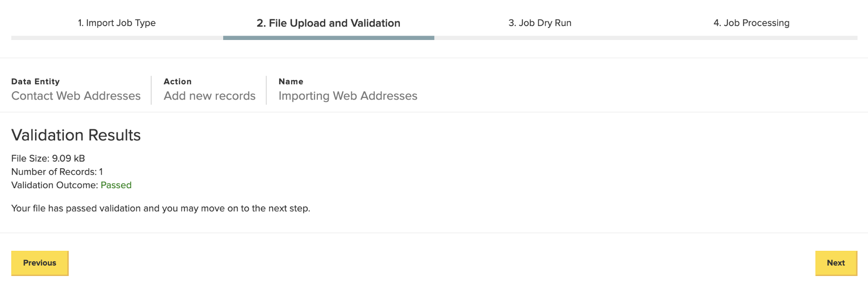Click the Add new records action value
Image resolution: width=868 pixels, height=286 pixels.
209,96
